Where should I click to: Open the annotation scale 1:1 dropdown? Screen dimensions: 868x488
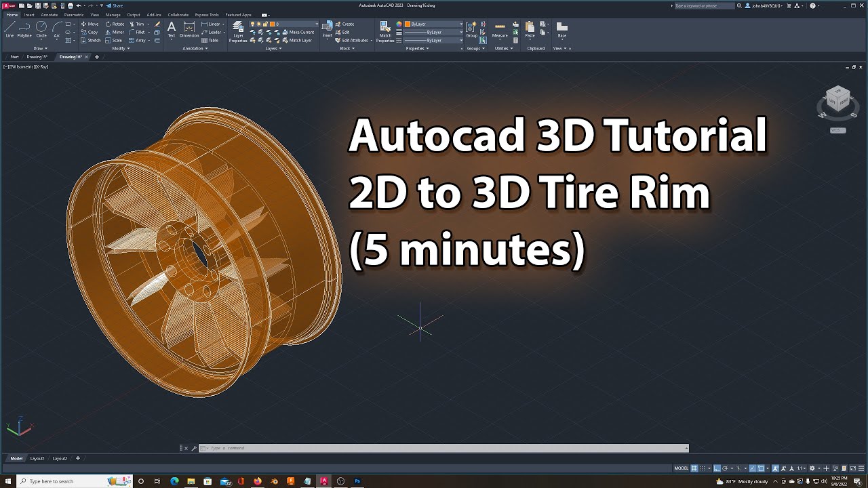pos(802,468)
